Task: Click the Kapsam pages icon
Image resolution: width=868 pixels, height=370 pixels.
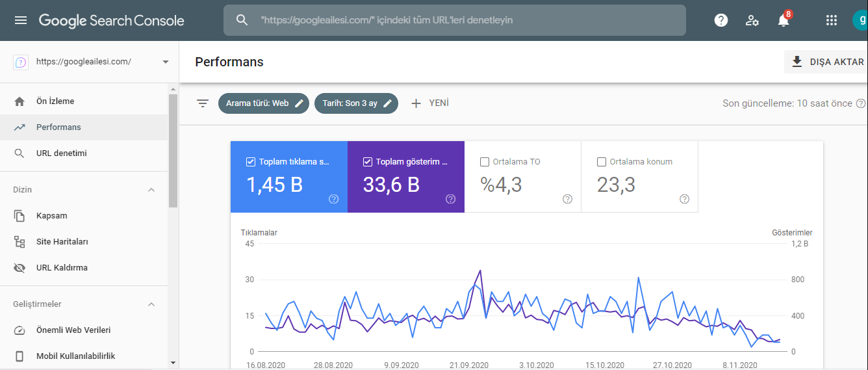Action: point(19,216)
